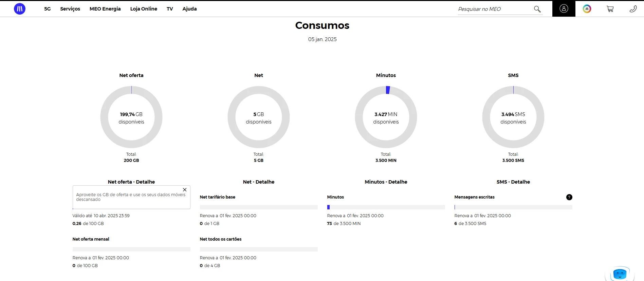Click the Net oferta - Detalhe heading
Viewport: 644px width, 281px height.
pyautogui.click(x=131, y=182)
